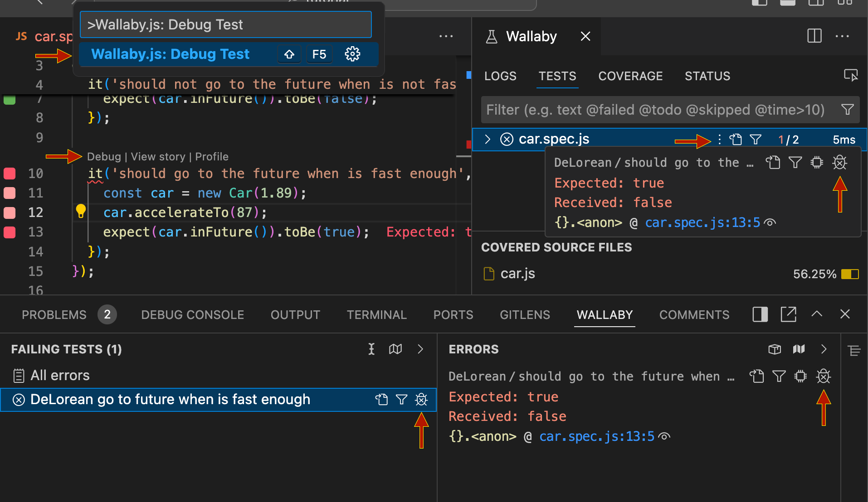Open the PORTS panel tab
Image resolution: width=868 pixels, height=502 pixels.
tap(453, 315)
